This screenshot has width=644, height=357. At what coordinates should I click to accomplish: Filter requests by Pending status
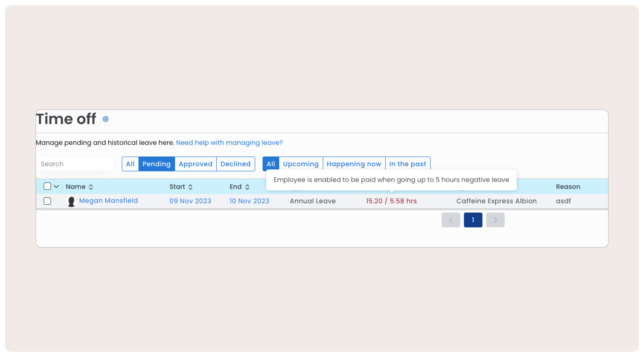pyautogui.click(x=156, y=164)
